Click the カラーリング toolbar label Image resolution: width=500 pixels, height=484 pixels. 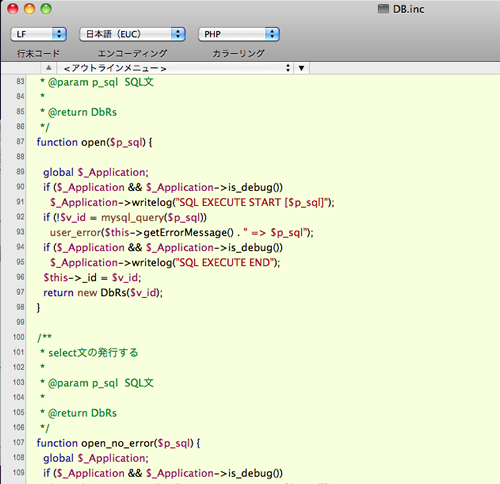(x=239, y=53)
